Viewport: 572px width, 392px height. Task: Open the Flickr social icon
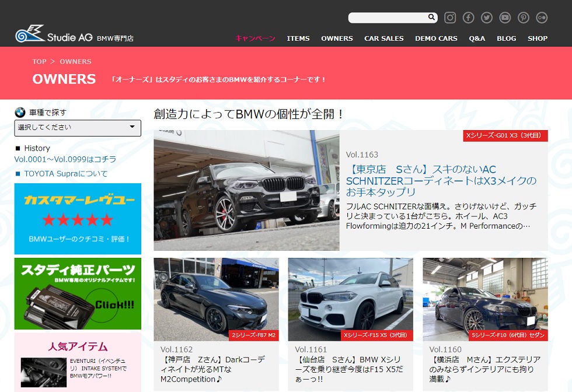(542, 17)
